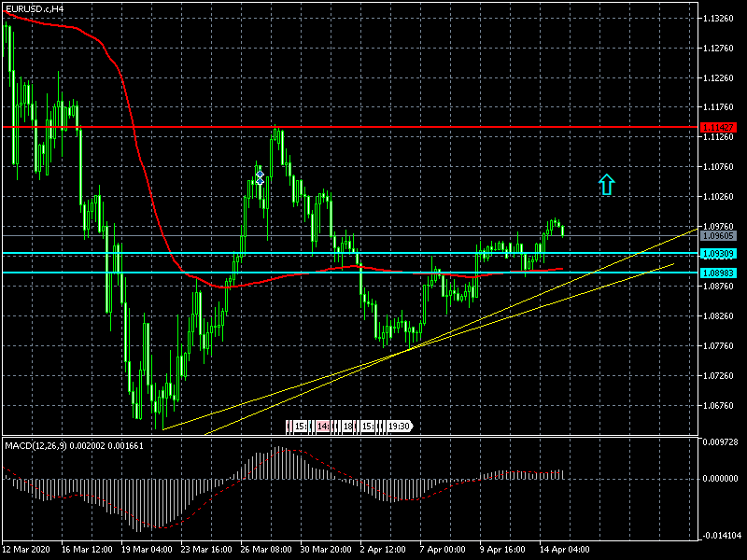
Task: Select the cyan 1.08983 level label
Action: (x=718, y=273)
